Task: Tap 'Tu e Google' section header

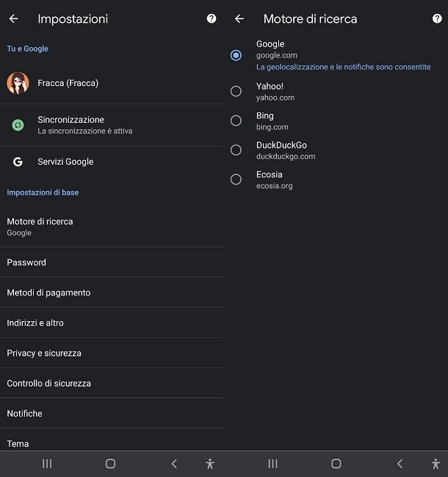Action: [28, 49]
